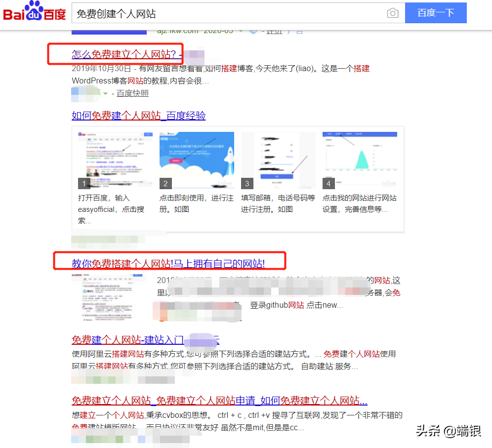492x448 pixels.
Task: Click caption 点击即刻使用，进行注册
Action: 197,204
